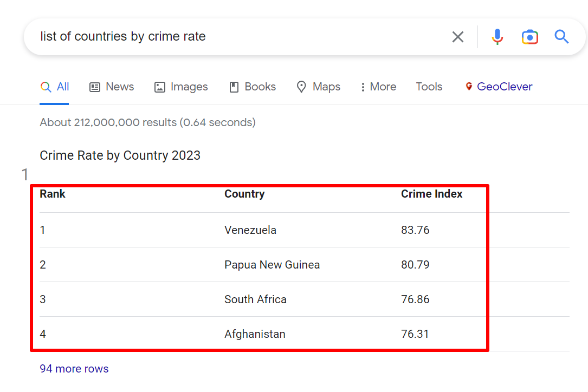Open the GeoClever extension link
The image size is (588, 392).
[x=504, y=87]
